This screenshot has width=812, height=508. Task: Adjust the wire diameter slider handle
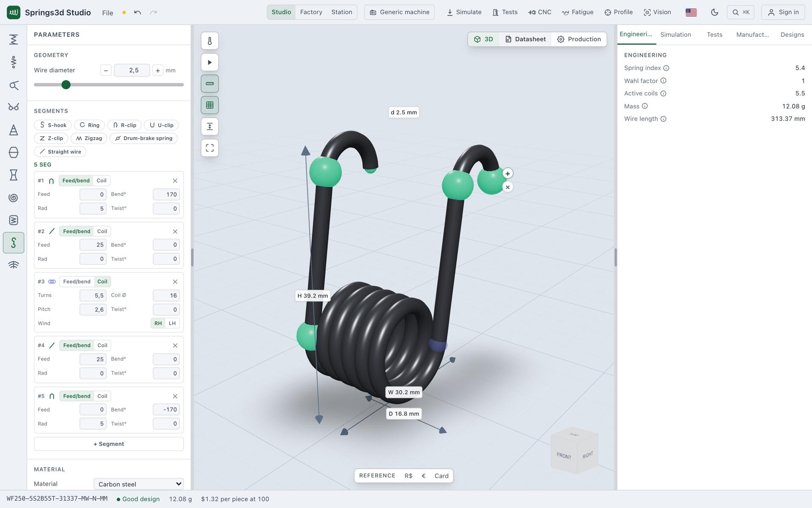coord(66,85)
